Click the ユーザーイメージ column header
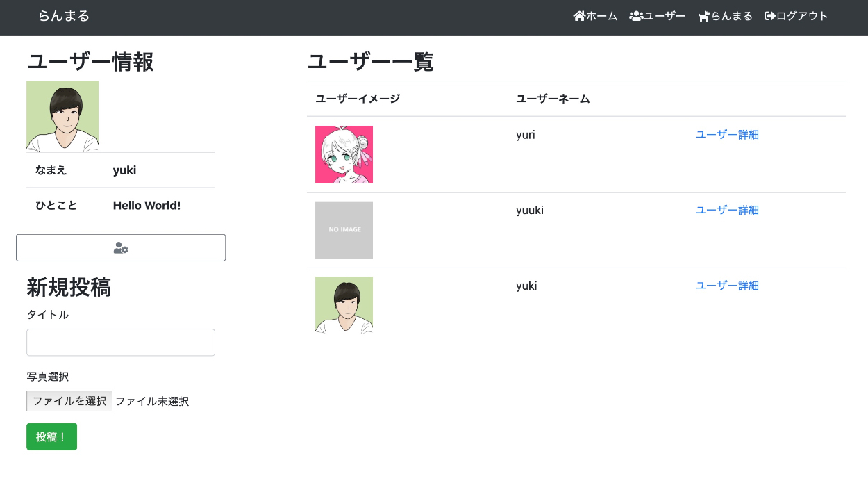This screenshot has height=483, width=868. tap(358, 99)
